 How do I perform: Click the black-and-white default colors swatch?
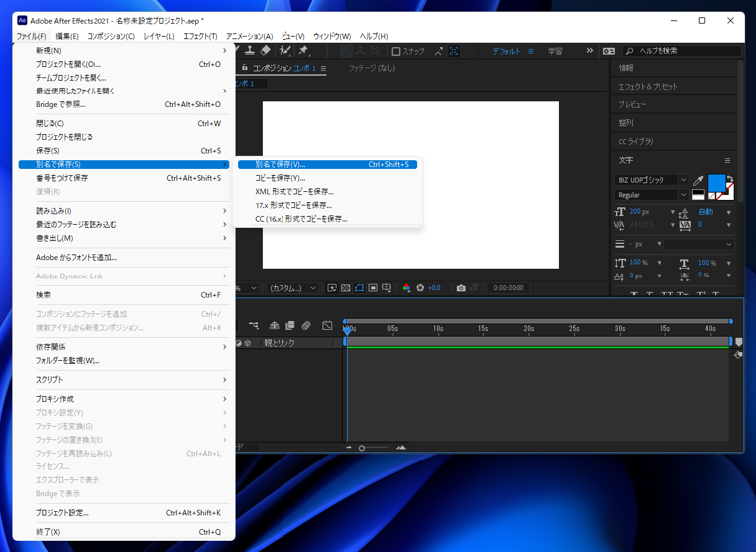698,195
